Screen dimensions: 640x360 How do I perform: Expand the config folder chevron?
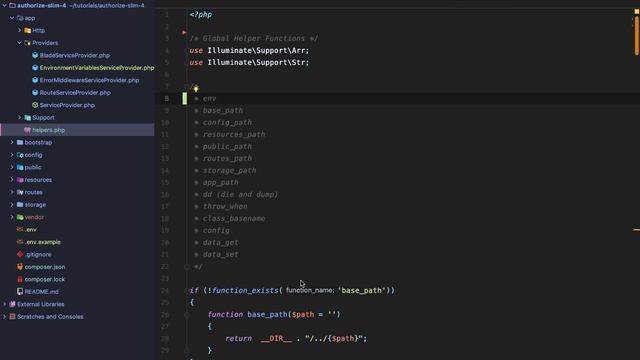(12, 155)
